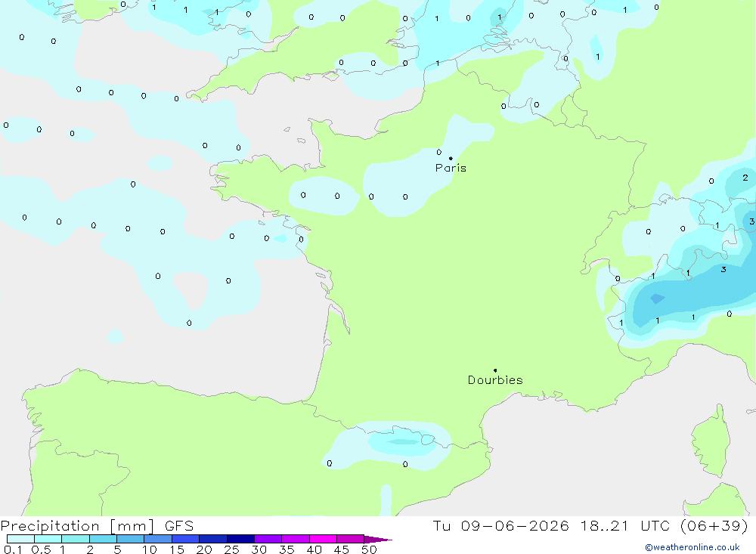Viewport: 756px width, 554px height.
Task: Click the '(06+39)' forecast run text
Action: [714, 525]
